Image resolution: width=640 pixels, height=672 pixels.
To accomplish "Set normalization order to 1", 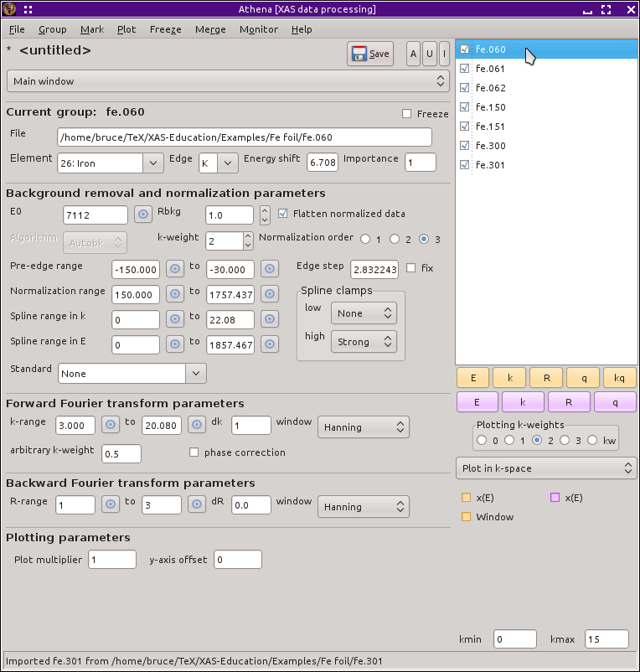I will click(365, 239).
